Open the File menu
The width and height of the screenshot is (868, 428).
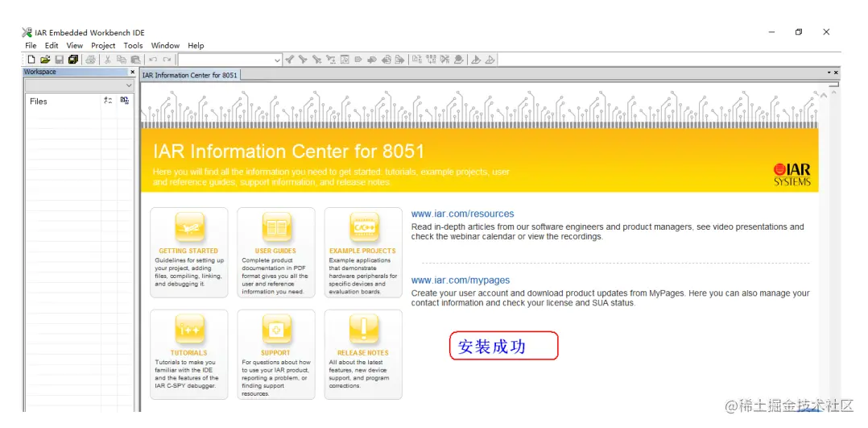31,45
